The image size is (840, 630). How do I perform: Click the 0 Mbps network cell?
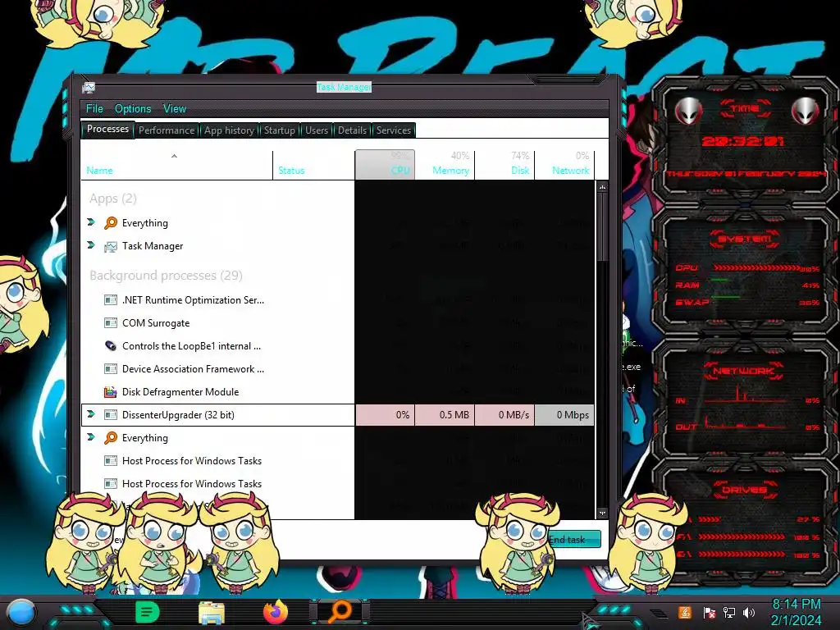tap(564, 415)
